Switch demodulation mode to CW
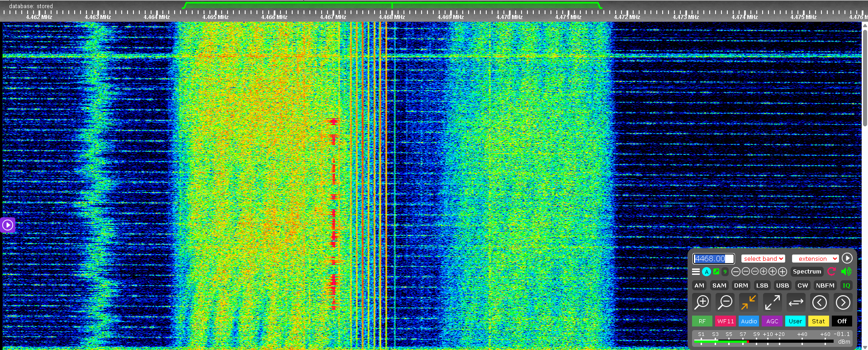868x350 pixels. (x=803, y=285)
